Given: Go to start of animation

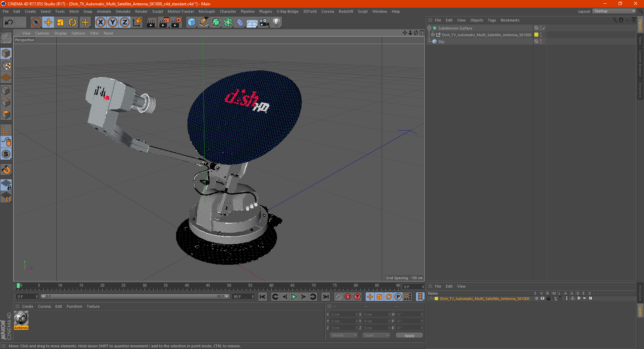Looking at the screenshot, I should (263, 297).
